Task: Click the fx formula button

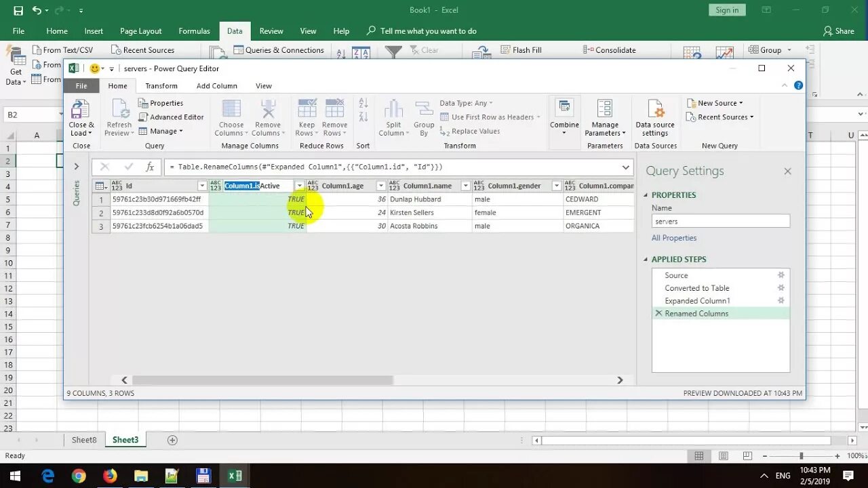Action: (x=150, y=167)
